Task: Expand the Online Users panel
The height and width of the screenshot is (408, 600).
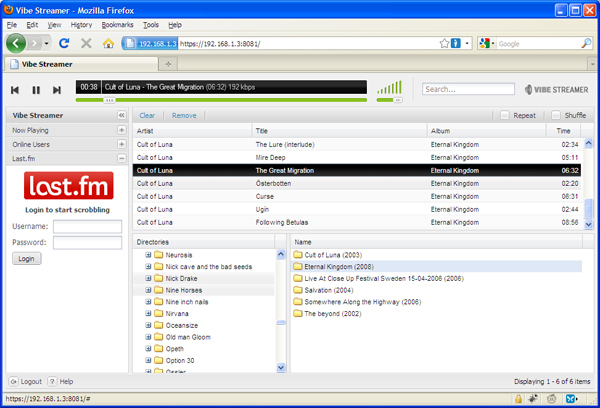Action: (x=122, y=144)
